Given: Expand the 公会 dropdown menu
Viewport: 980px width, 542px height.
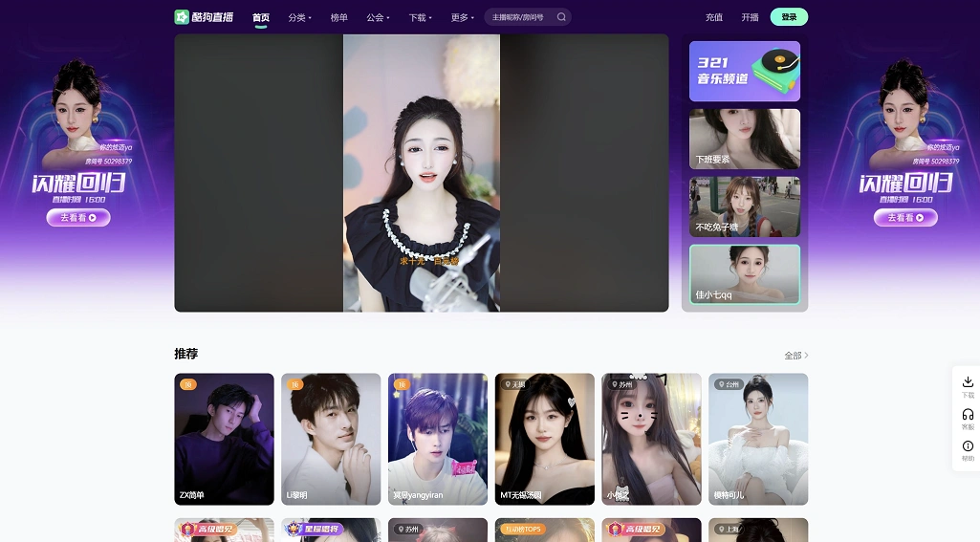Looking at the screenshot, I should pyautogui.click(x=378, y=17).
